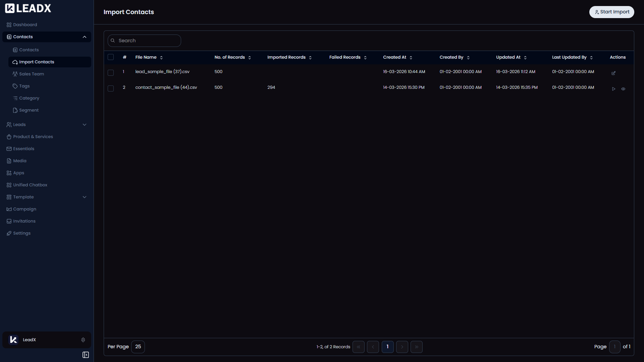The width and height of the screenshot is (644, 362).
Task: Tick the select-all checkbox in table header
Action: pyautogui.click(x=111, y=57)
